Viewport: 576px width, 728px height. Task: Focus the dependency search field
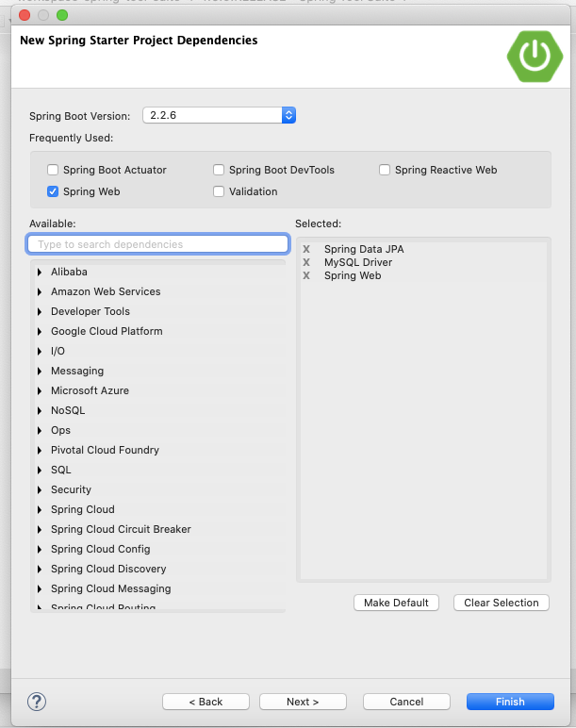pyautogui.click(x=157, y=244)
